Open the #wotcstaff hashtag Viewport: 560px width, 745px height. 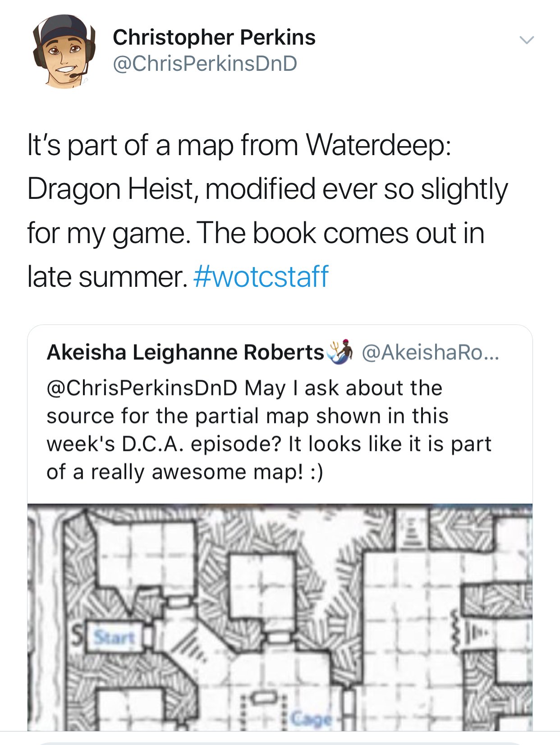pyautogui.click(x=261, y=276)
